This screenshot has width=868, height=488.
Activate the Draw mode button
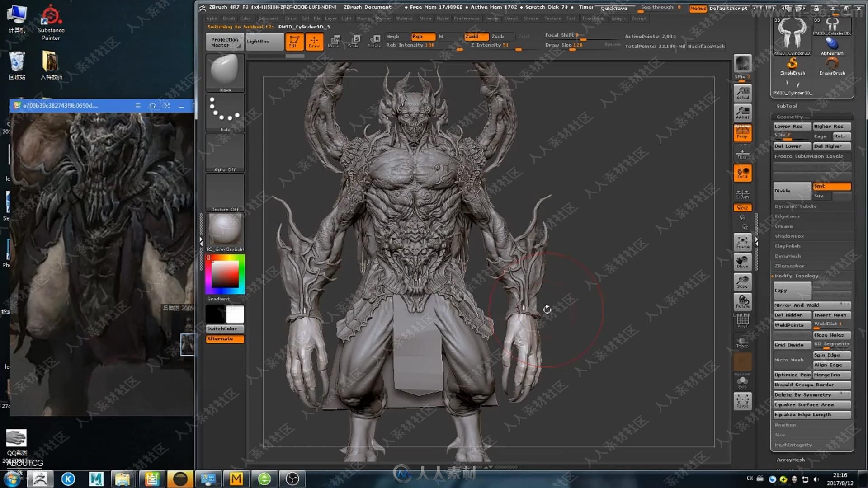pyautogui.click(x=314, y=42)
